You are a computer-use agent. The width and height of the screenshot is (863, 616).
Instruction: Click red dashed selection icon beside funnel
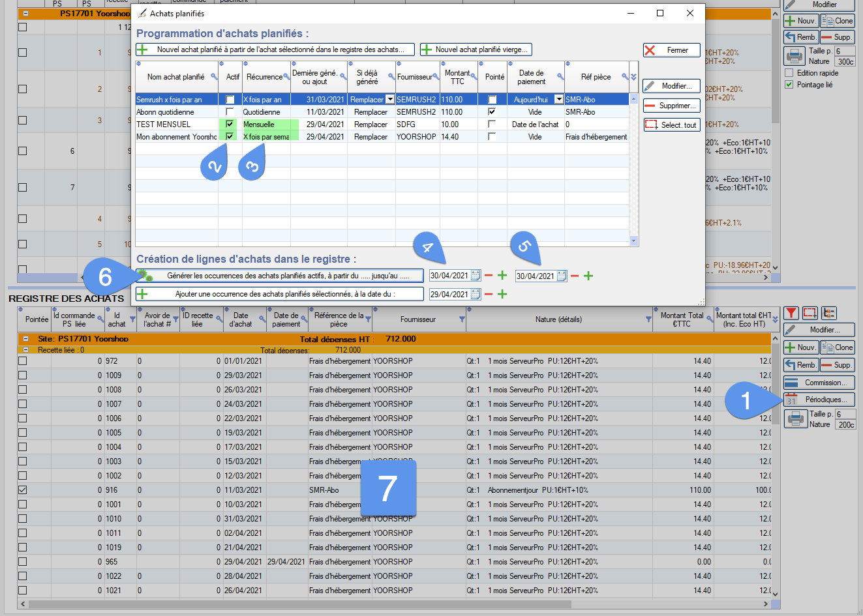810,314
